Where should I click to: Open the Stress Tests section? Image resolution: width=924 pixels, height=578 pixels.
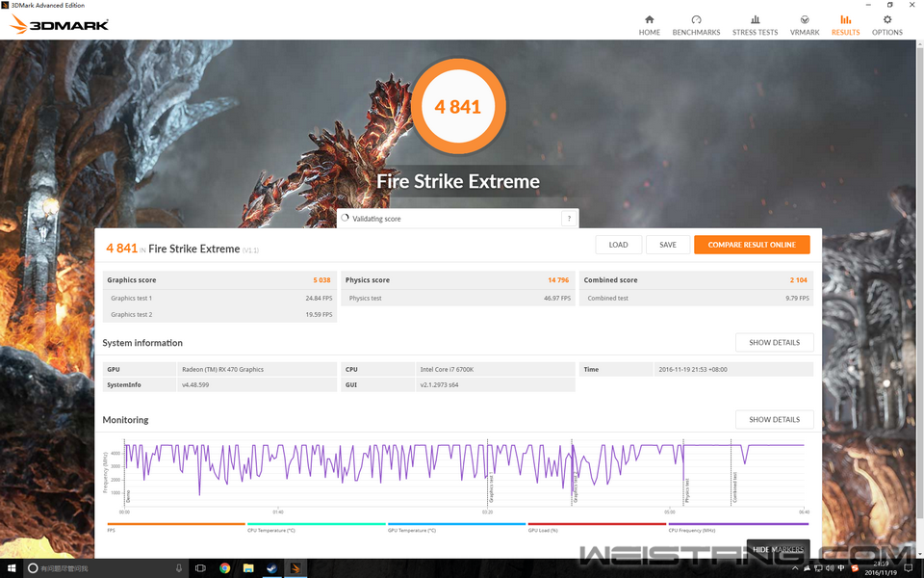(x=755, y=25)
